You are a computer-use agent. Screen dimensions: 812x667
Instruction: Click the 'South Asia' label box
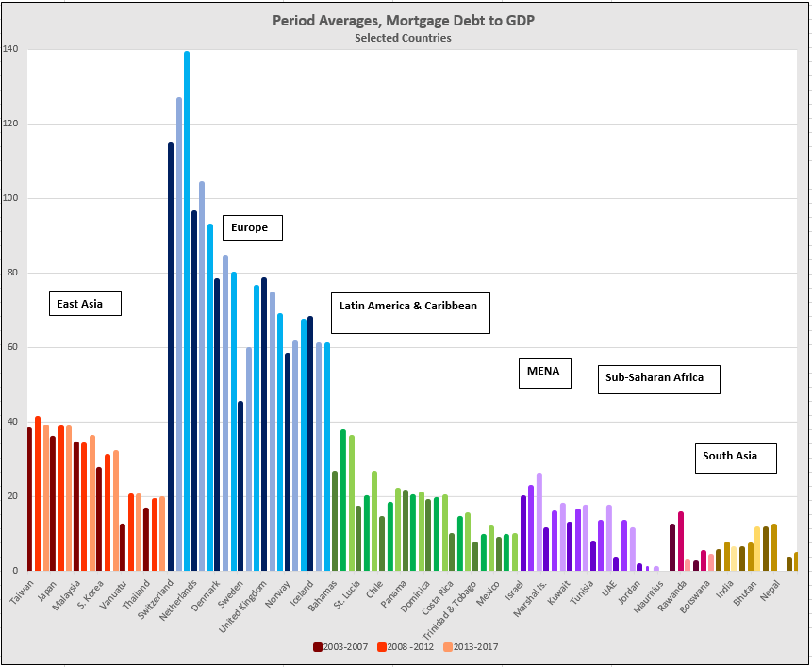point(736,458)
